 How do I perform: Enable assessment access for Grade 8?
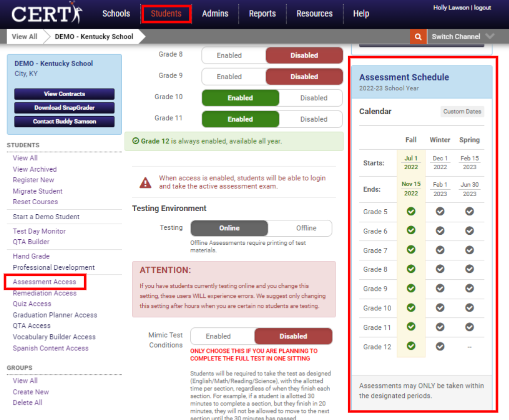[x=229, y=56]
